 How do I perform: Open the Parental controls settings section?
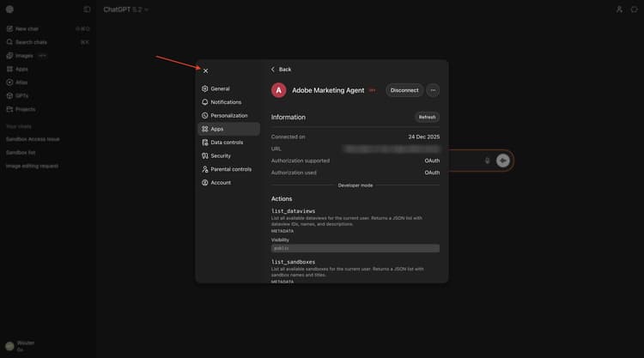point(228,169)
